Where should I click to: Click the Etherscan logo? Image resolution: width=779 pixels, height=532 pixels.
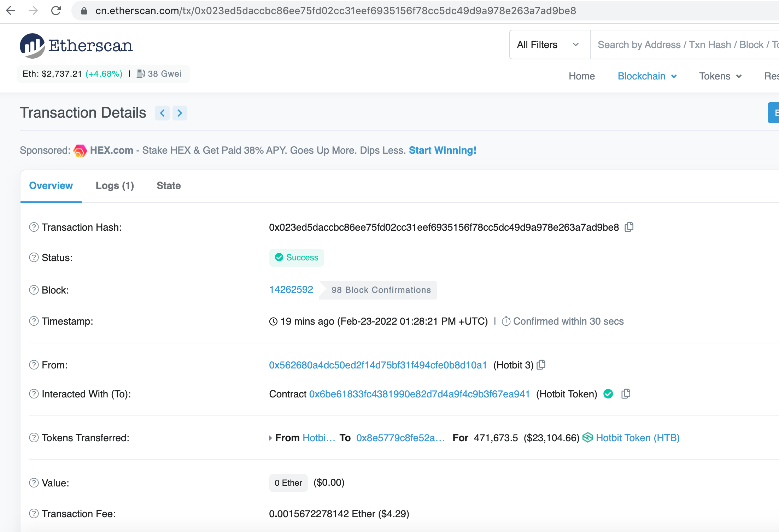(76, 46)
